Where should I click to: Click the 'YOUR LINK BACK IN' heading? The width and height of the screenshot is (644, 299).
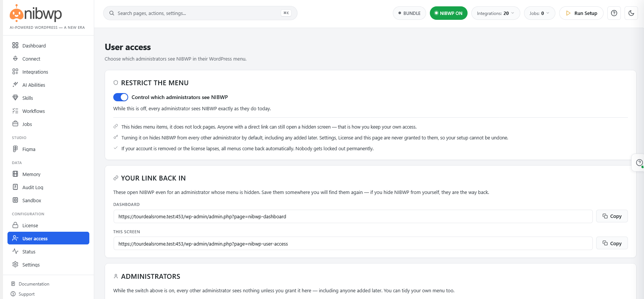[x=153, y=178]
